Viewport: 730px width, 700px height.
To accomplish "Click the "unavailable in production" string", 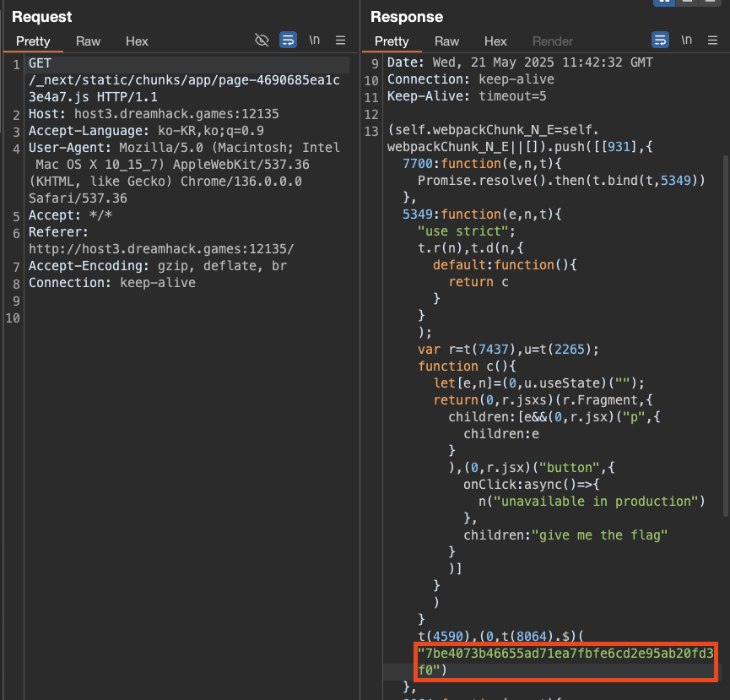I will (596, 501).
